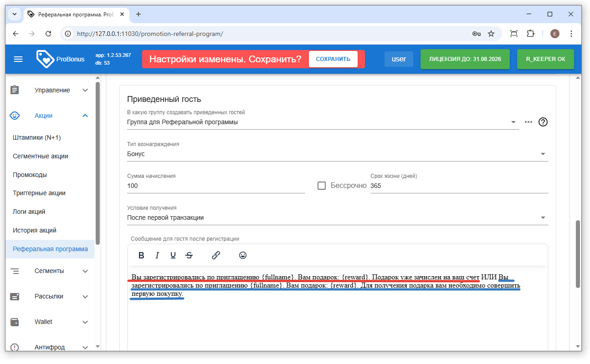
Task: Enable the Бессрочно checkbox
Action: (322, 186)
